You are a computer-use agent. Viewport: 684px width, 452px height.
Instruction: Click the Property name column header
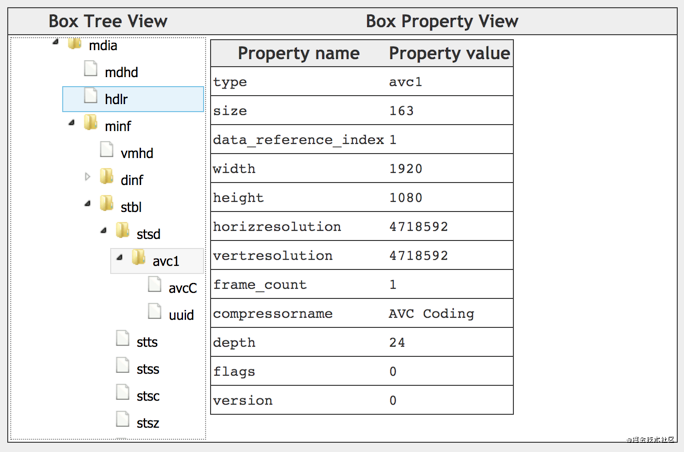point(299,53)
